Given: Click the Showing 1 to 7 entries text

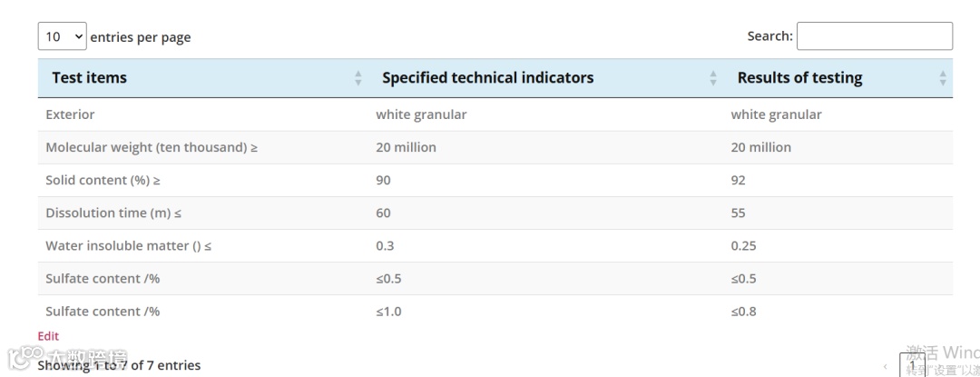Looking at the screenshot, I should 120,365.
